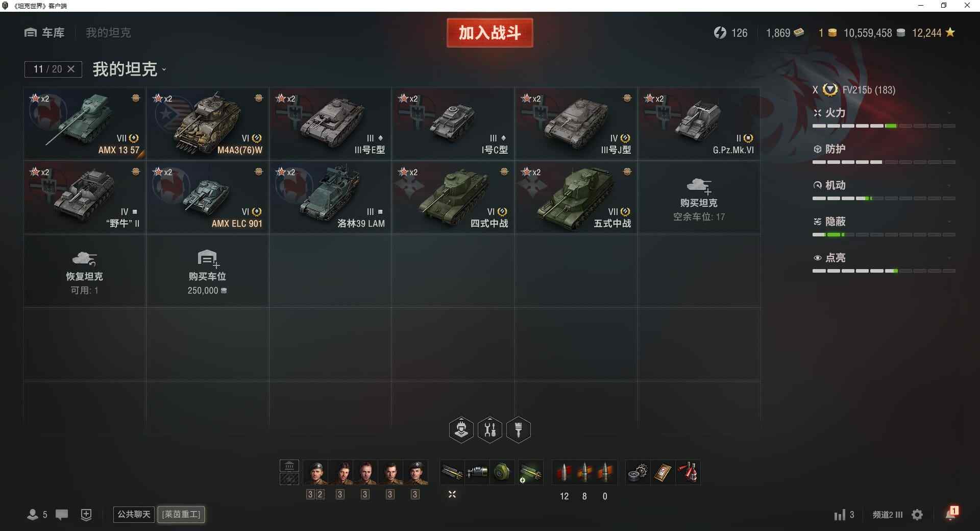Screen dimensions: 980x531
Task: Toggle the 莱茵重工 chat channel
Action: tap(181, 514)
